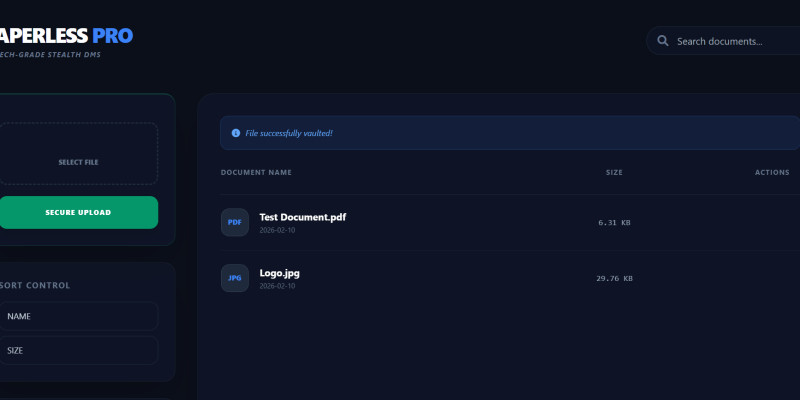The height and width of the screenshot is (400, 800).
Task: Sort documents by Size in sort control
Action: coord(78,351)
